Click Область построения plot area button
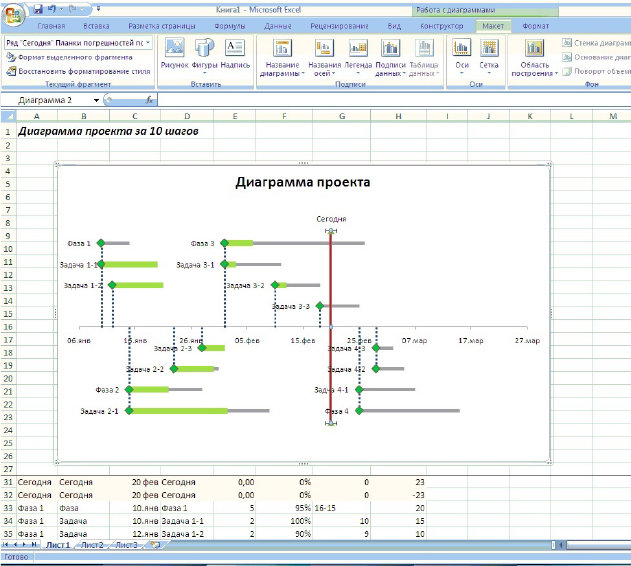 [x=535, y=58]
